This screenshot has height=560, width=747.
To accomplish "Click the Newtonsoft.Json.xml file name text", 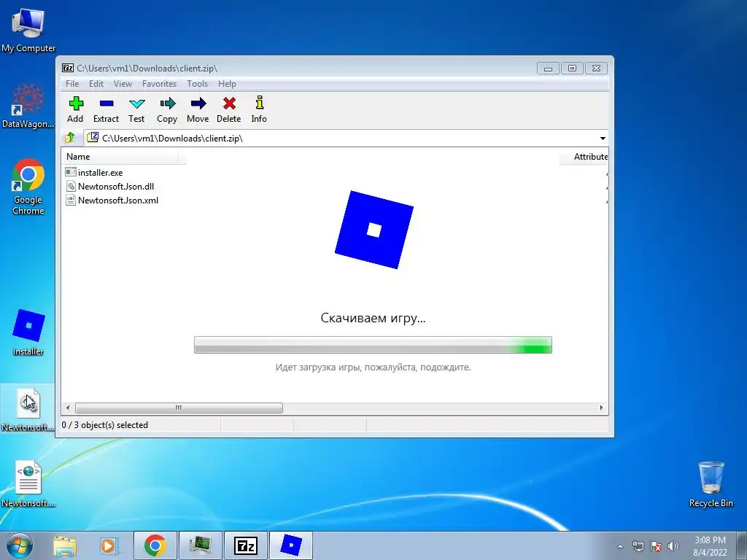I will [118, 200].
